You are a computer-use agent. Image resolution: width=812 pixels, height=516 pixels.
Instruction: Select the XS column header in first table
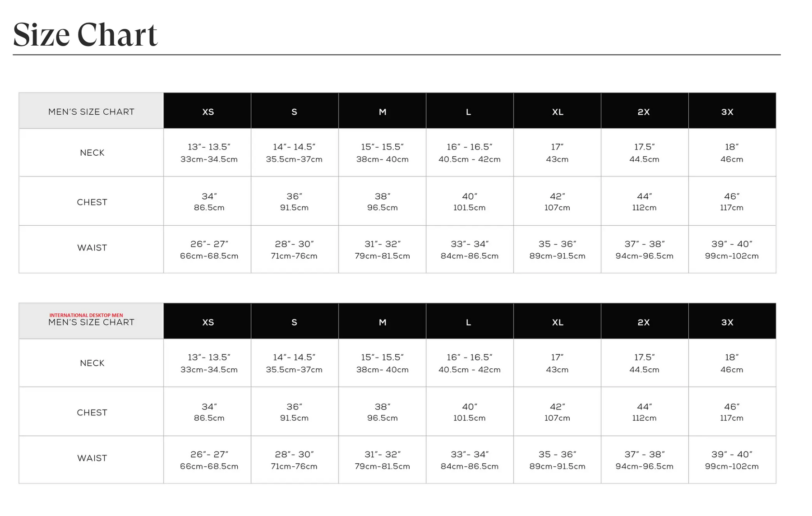pos(208,112)
